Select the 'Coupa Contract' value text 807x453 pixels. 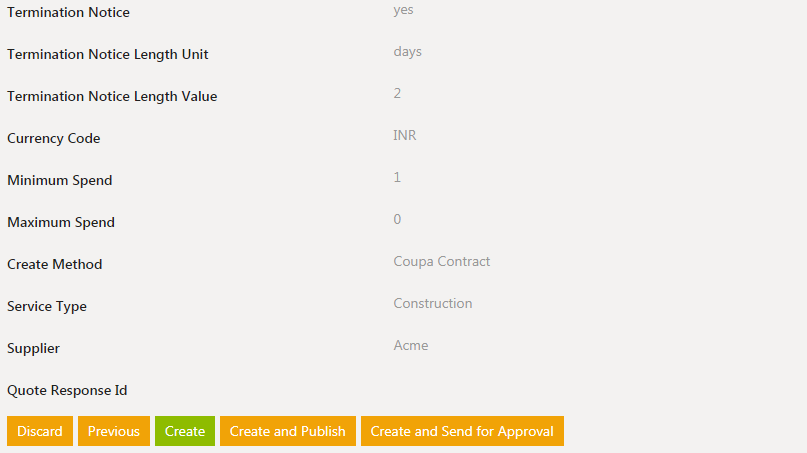pyautogui.click(x=442, y=262)
